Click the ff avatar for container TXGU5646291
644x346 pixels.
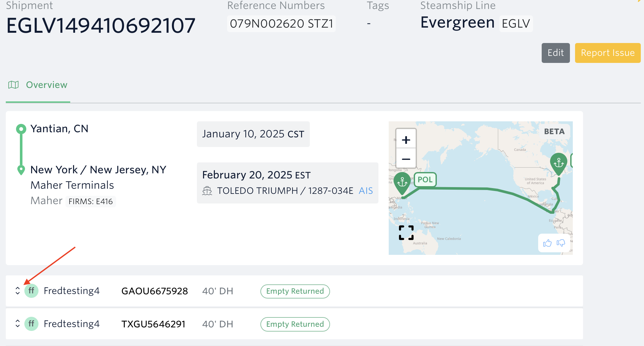coord(31,324)
